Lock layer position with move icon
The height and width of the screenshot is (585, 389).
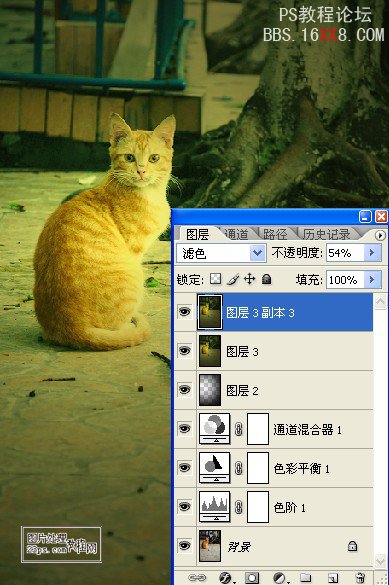coord(250,279)
